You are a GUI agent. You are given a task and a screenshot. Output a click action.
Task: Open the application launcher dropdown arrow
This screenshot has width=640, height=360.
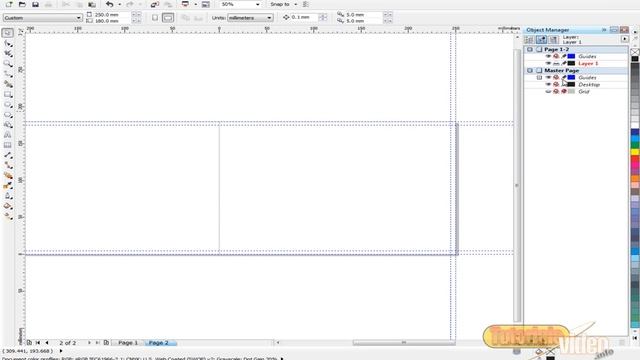[x=195, y=4]
